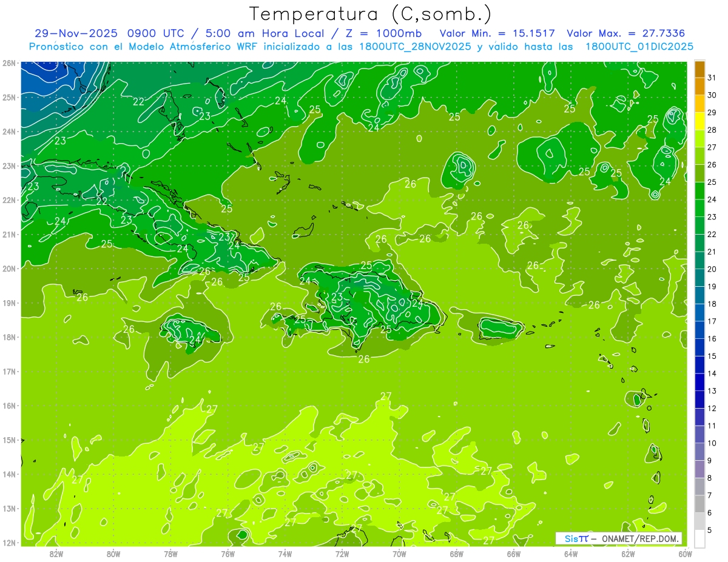Click the '21N' latitude axis label

[x=9, y=234]
